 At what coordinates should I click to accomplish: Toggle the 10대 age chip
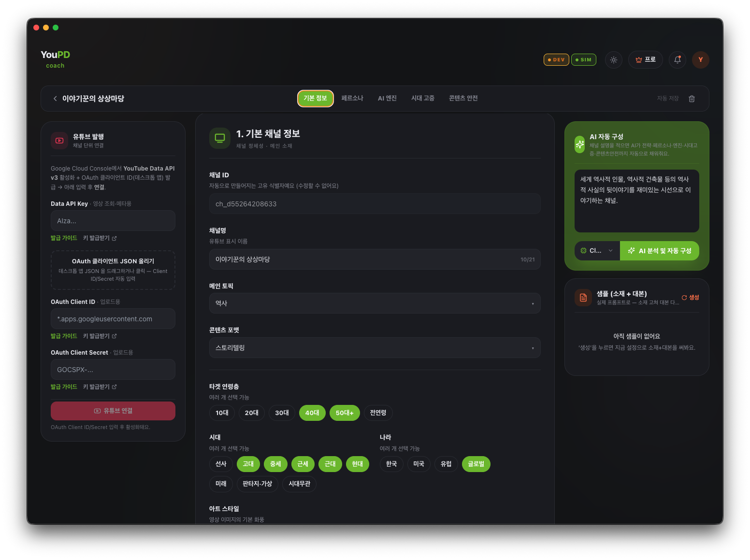click(x=222, y=413)
